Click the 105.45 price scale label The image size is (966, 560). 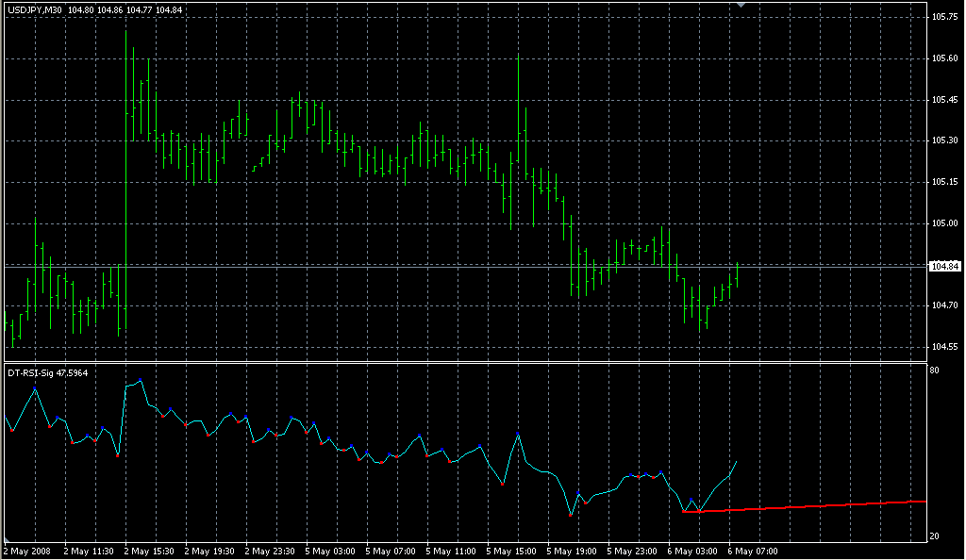(944, 100)
